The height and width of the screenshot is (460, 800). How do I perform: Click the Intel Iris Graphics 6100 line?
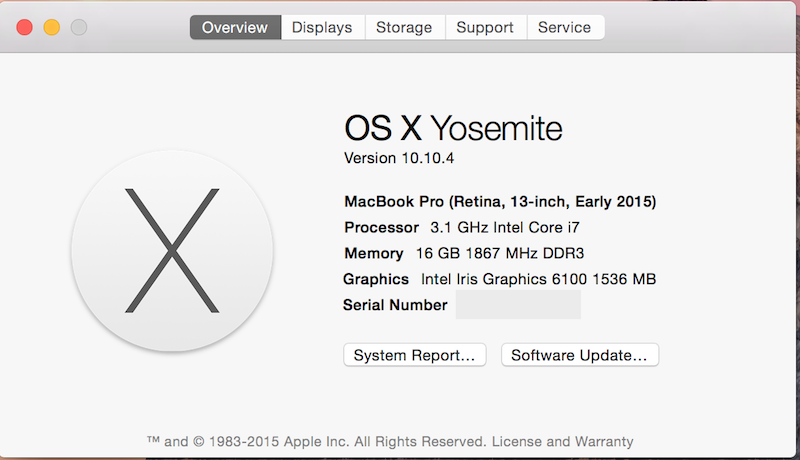tap(499, 279)
